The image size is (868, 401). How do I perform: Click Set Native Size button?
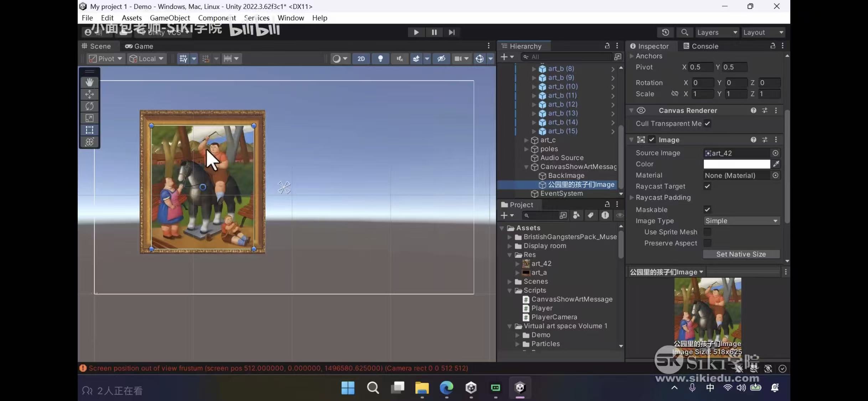pos(741,254)
